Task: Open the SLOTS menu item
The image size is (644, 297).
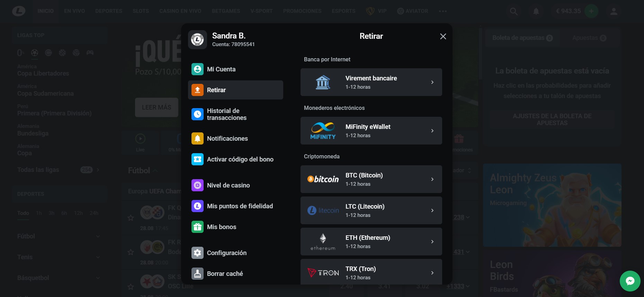Action: click(141, 11)
